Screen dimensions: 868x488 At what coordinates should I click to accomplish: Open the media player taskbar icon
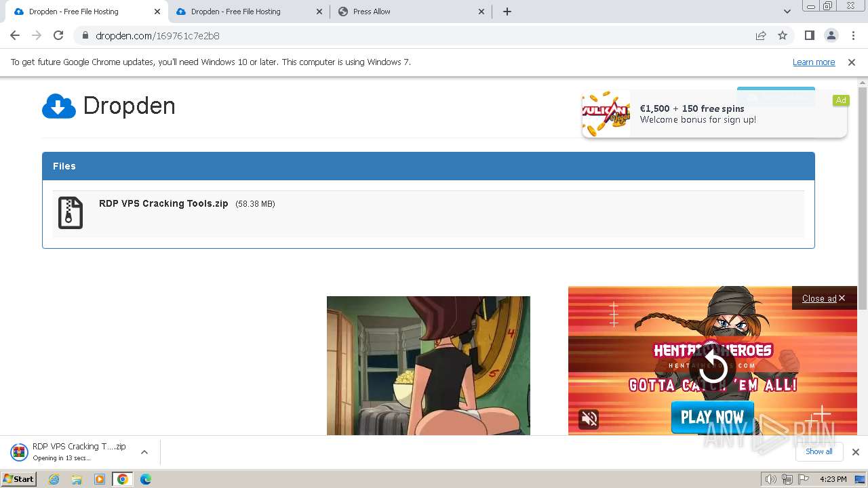click(x=100, y=479)
